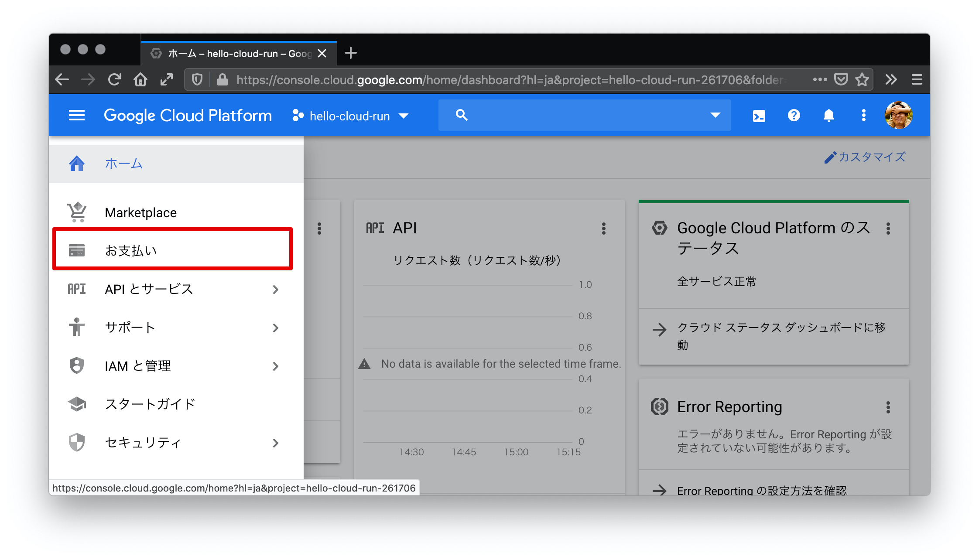Click the search input field
This screenshot has height=560, width=979.
[x=585, y=115]
